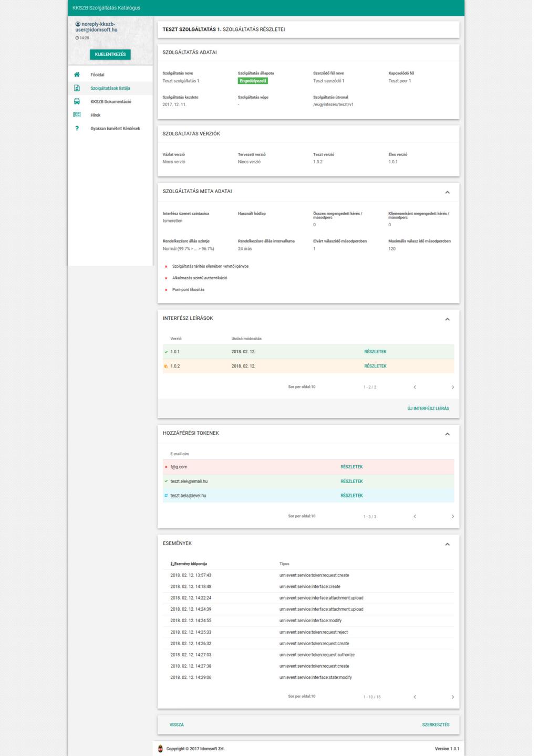
Task: Click the Engedélyezett status badge
Action: pos(253,81)
